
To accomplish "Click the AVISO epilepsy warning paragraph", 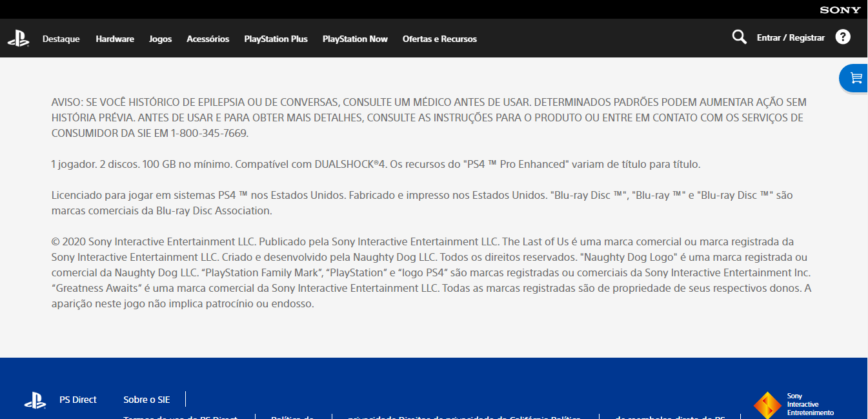I will 429,118.
